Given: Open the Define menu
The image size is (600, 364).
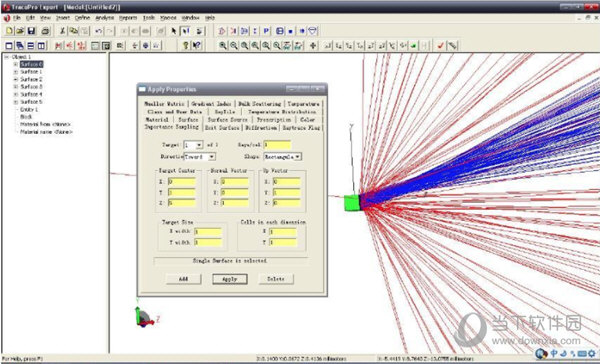Looking at the screenshot, I should [x=82, y=18].
